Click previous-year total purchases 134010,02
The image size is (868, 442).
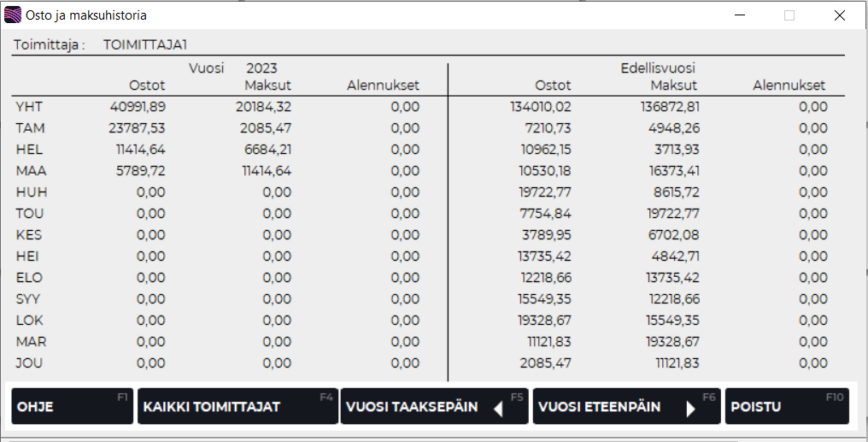[538, 107]
